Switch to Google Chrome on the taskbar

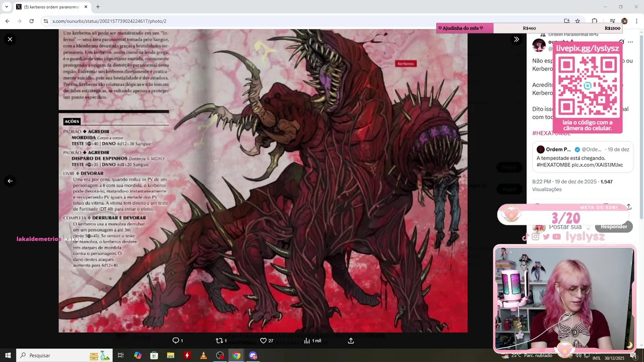236,355
